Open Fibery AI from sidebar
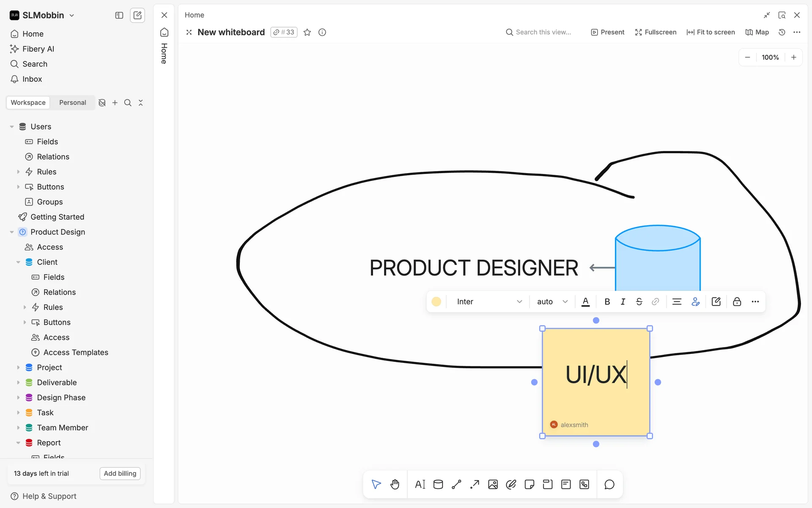This screenshot has width=812, height=508. pyautogui.click(x=38, y=49)
